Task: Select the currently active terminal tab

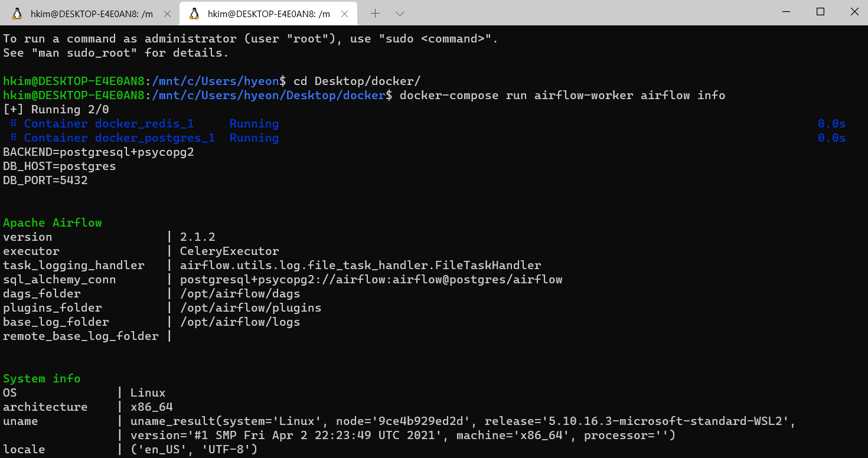Action: [268, 14]
